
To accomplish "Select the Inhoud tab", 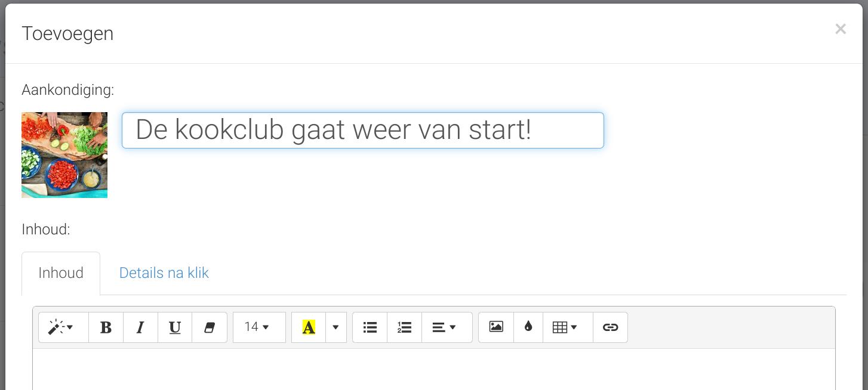I will click(x=61, y=273).
